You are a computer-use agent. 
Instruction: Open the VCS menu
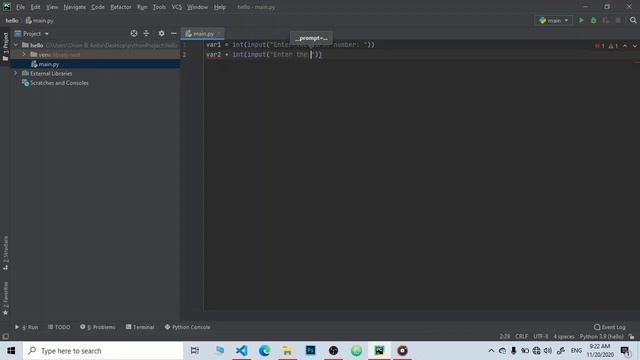point(177,7)
